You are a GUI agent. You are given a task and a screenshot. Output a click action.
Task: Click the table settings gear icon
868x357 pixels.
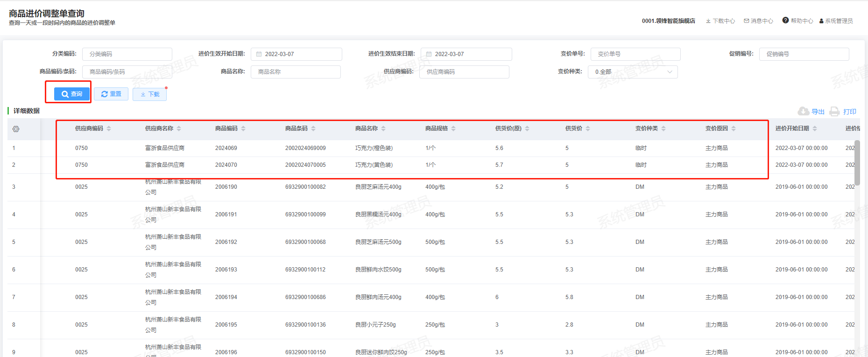coord(16,129)
